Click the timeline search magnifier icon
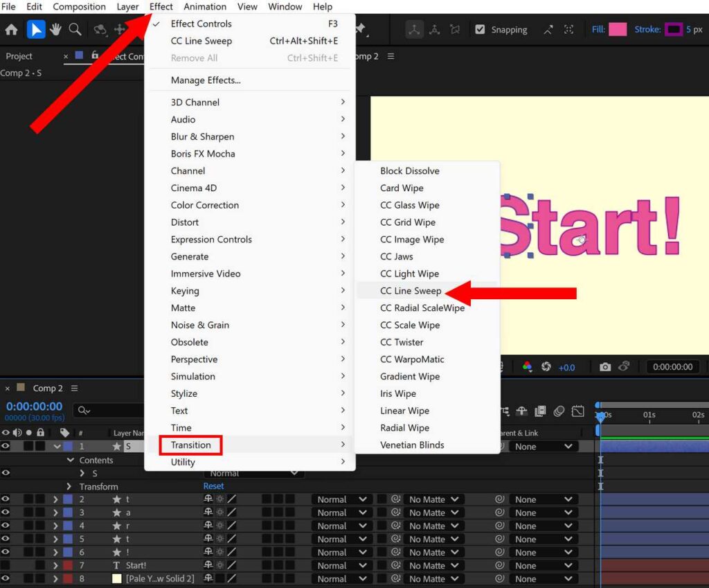The image size is (709, 588). (84, 410)
